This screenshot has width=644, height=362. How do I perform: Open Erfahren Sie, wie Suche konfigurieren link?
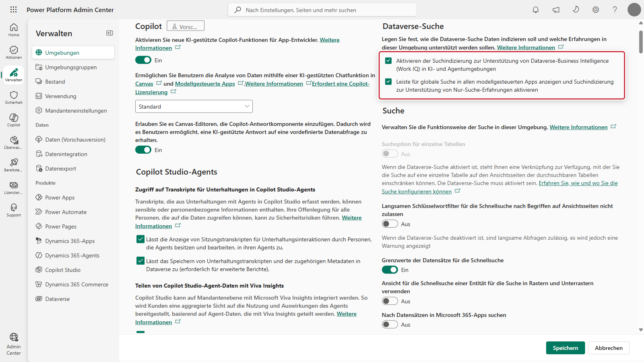500,187
